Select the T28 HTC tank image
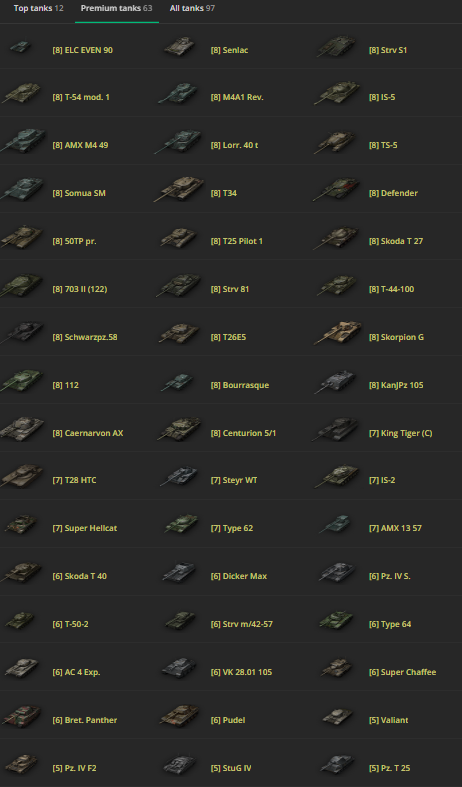This screenshot has width=462, height=787. click(22, 476)
